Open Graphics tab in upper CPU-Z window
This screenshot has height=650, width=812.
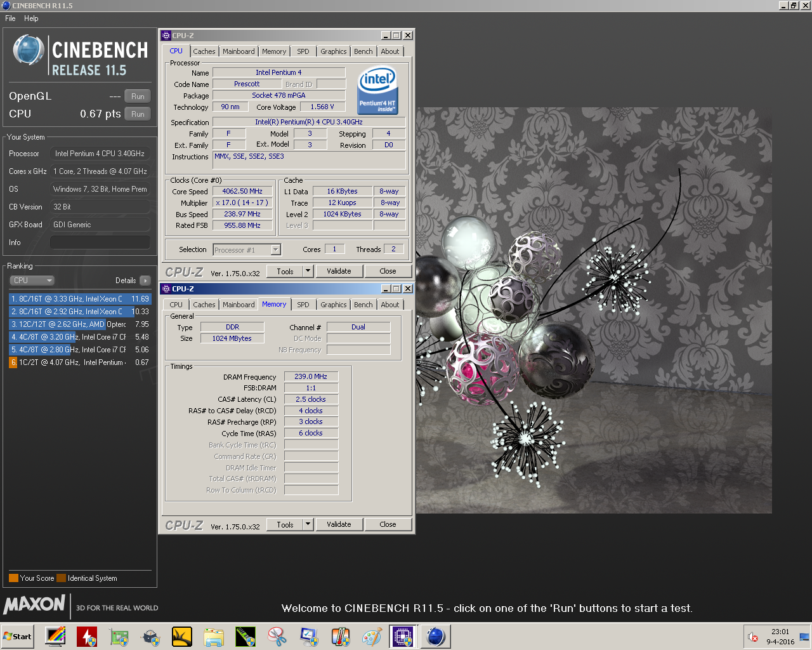tap(333, 51)
